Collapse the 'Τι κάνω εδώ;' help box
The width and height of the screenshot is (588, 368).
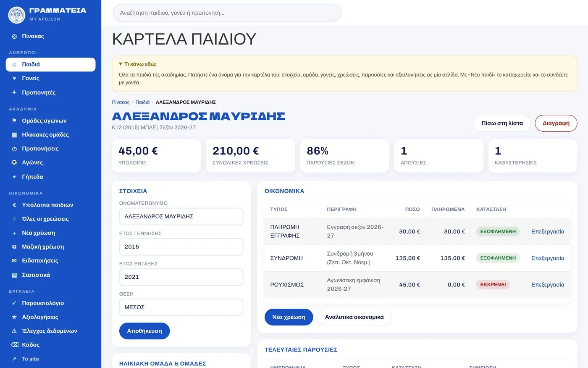pyautogui.click(x=138, y=64)
